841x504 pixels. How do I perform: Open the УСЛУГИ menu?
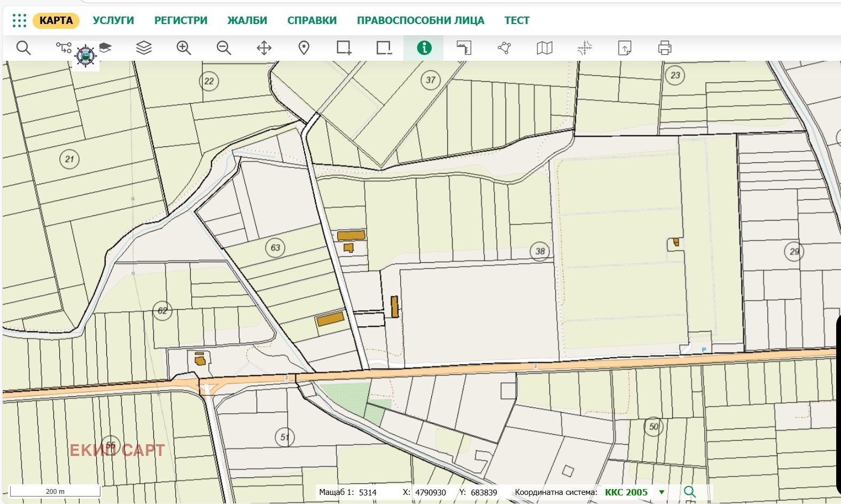[113, 20]
